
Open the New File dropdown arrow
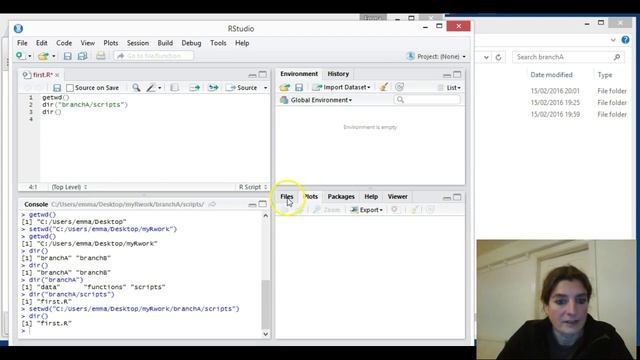pyautogui.click(x=30, y=56)
